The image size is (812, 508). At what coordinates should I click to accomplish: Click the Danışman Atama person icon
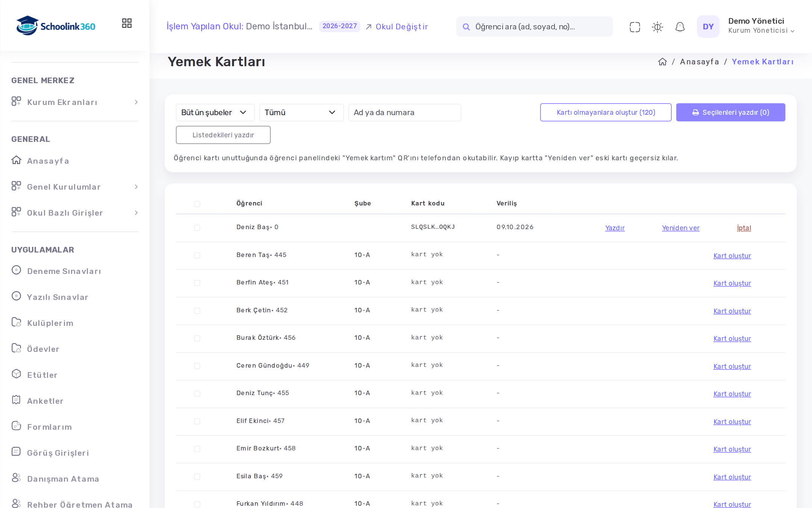pos(16,478)
